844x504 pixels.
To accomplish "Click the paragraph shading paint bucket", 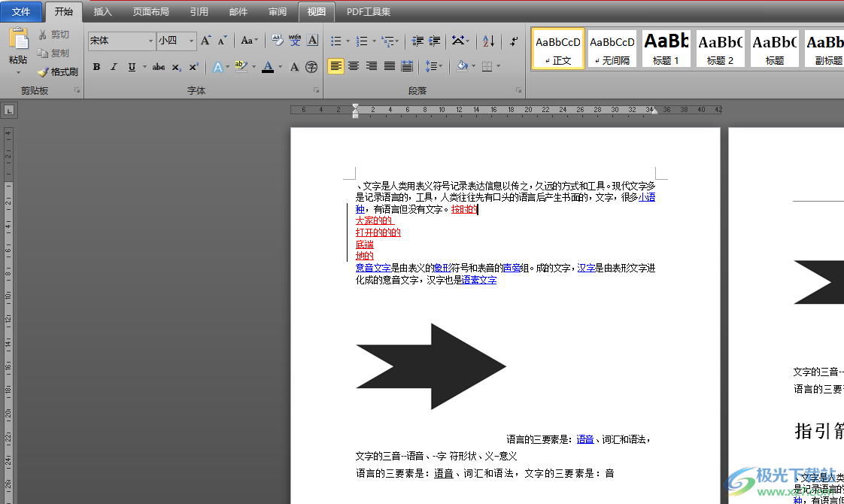I will [x=462, y=66].
